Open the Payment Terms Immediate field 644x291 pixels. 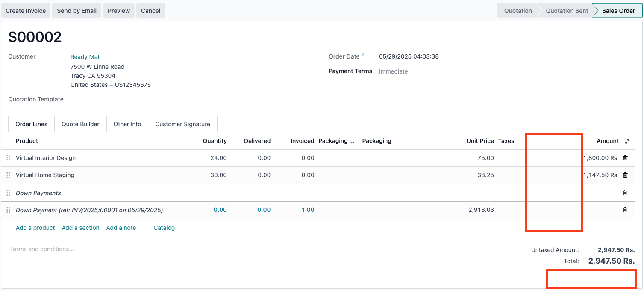(393, 71)
